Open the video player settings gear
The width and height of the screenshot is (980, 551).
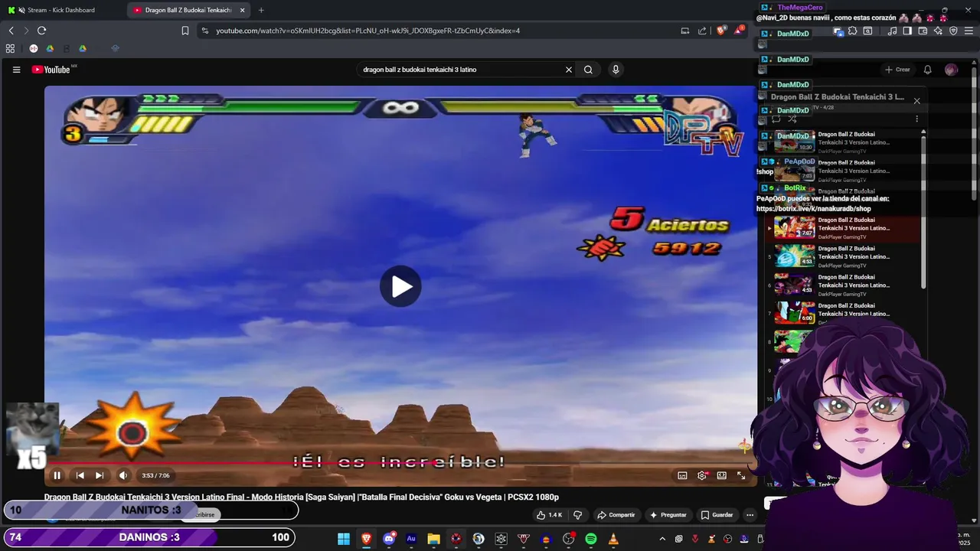click(x=702, y=475)
